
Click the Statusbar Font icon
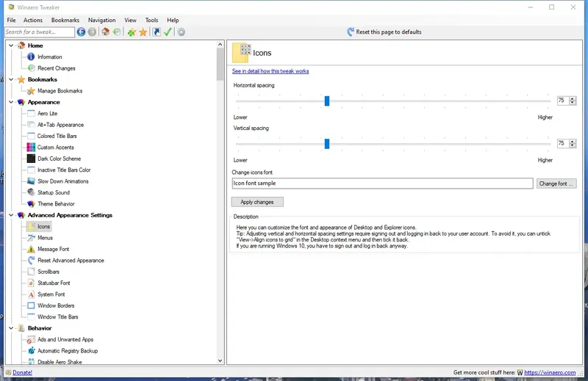click(31, 283)
